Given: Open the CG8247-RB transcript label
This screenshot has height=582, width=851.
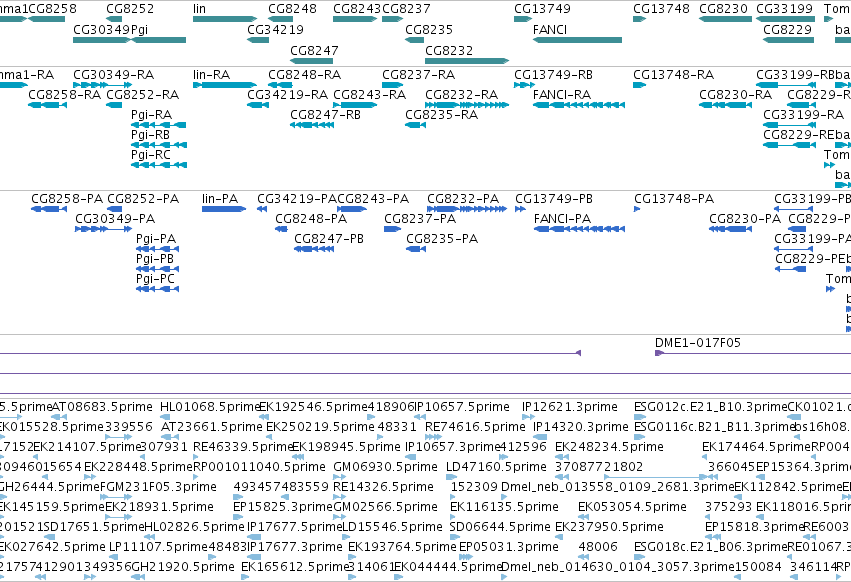Looking at the screenshot, I should [x=325, y=115].
